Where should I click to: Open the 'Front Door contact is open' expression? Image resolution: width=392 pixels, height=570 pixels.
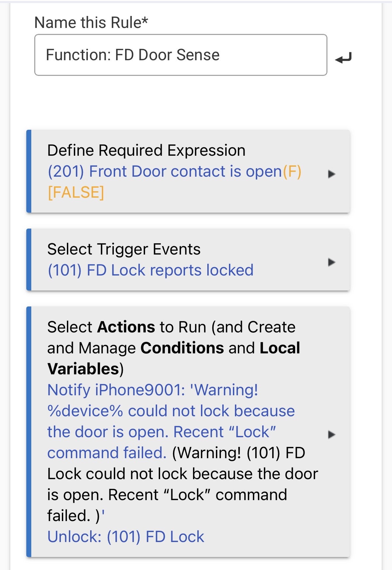(165, 172)
